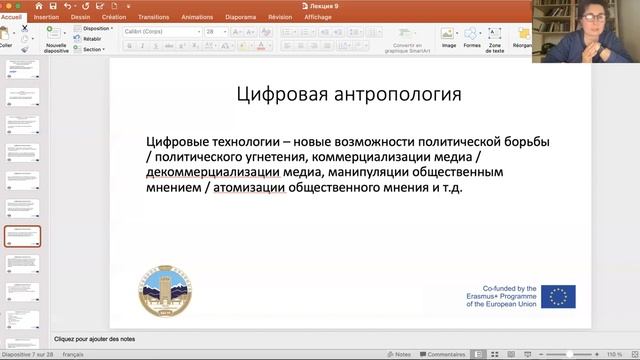640x360 pixels.
Task: Open the Affichage tab
Action: 318,17
